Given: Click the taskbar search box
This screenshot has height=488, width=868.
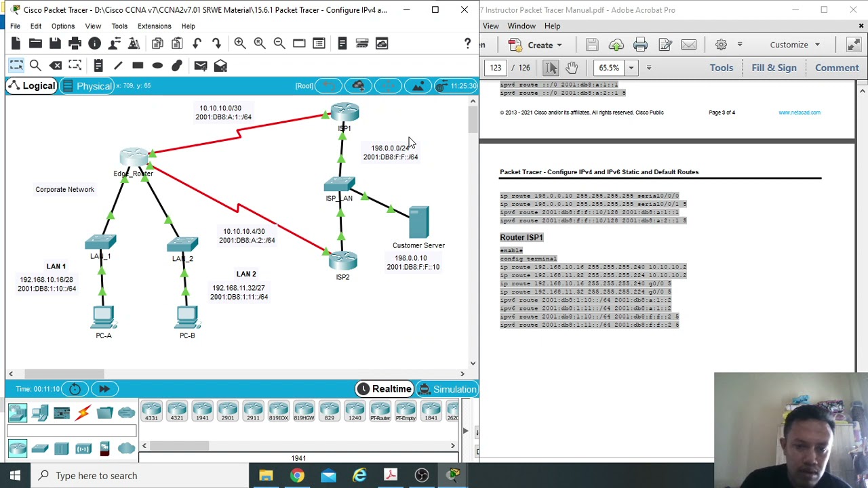Looking at the screenshot, I should click(140, 476).
